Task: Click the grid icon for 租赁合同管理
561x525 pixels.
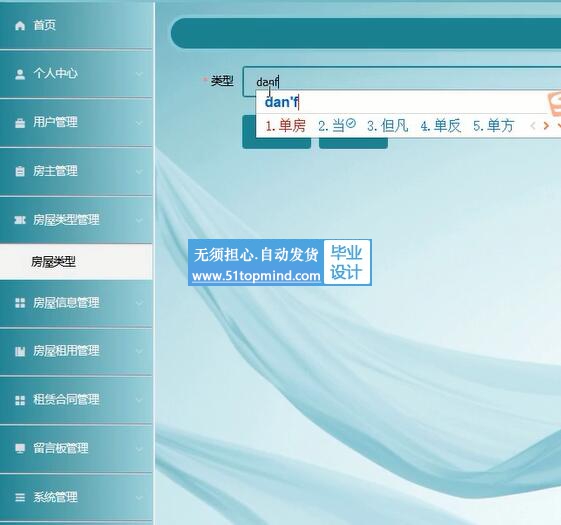Action: 20,400
